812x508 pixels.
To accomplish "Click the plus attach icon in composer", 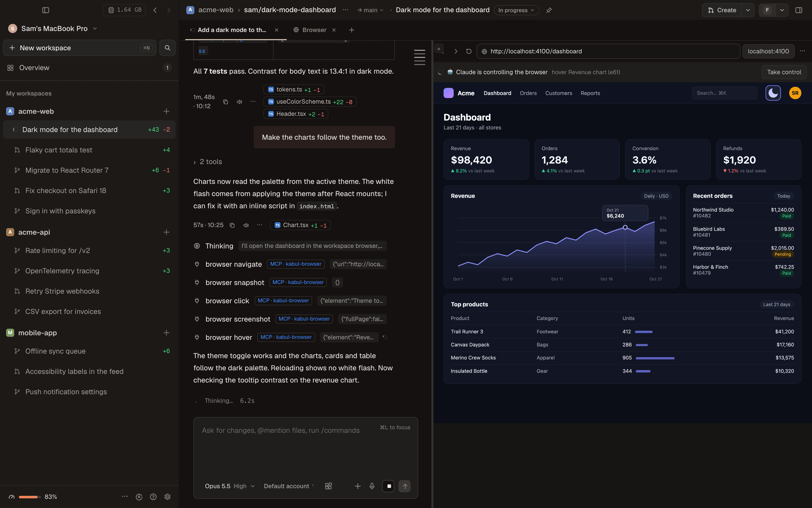I will (358, 486).
